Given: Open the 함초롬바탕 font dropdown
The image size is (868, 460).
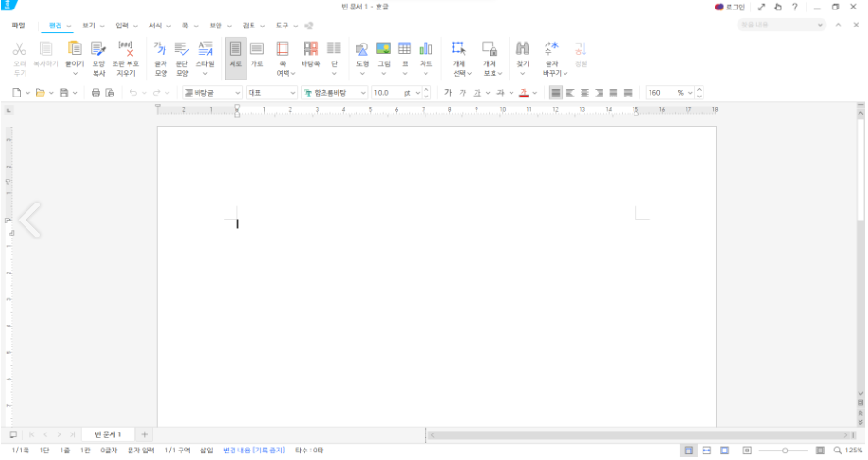Looking at the screenshot, I should pos(363,93).
